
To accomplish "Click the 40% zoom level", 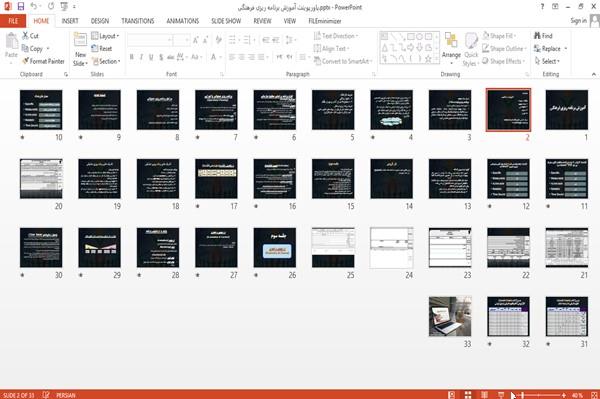I will click(577, 395).
